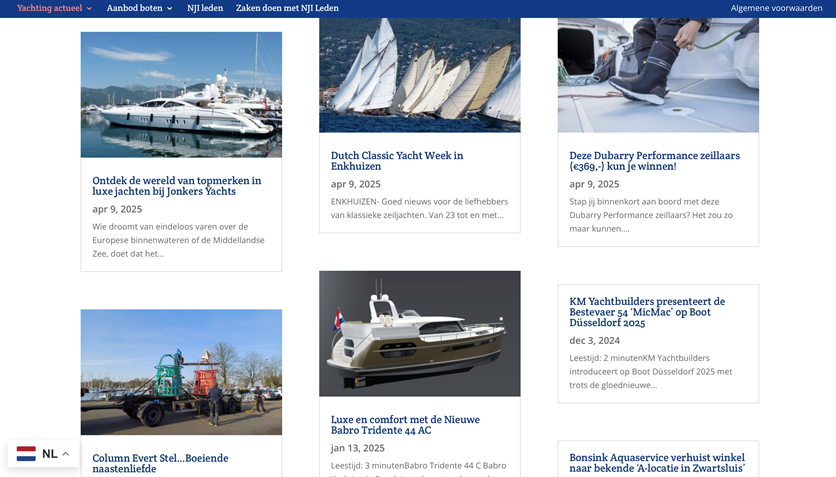
Task: Read the Nieuwe Babro Tridente 44 AC article
Action: 405,425
